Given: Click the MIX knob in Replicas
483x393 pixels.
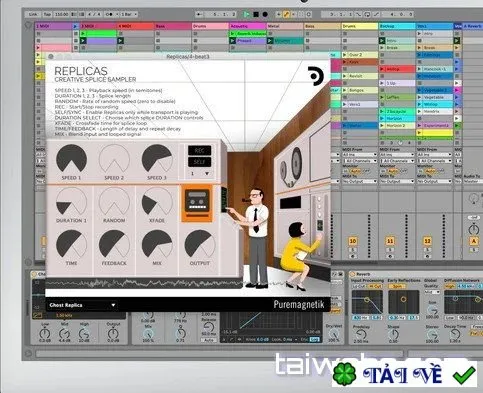Looking at the screenshot, I should (157, 244).
